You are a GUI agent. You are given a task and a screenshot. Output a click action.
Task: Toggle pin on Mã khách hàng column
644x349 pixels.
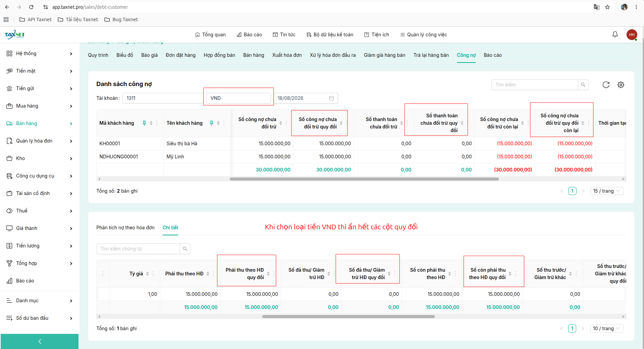[x=144, y=123]
